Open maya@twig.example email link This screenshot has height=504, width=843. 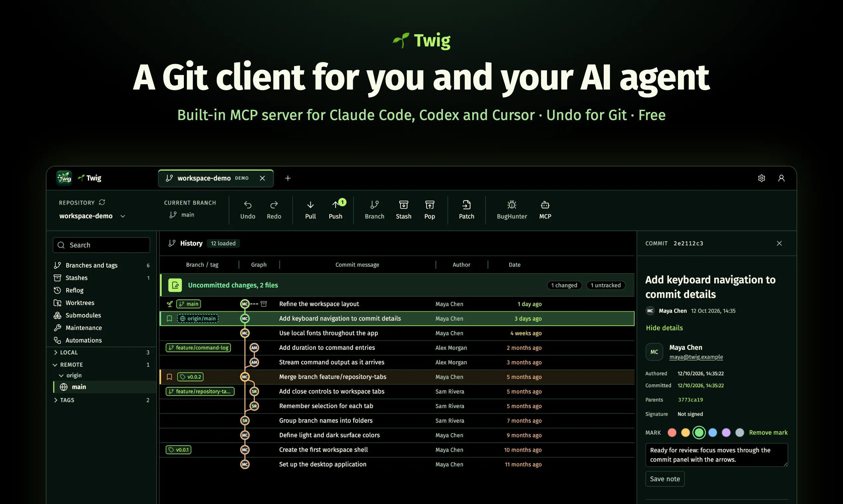tap(696, 357)
